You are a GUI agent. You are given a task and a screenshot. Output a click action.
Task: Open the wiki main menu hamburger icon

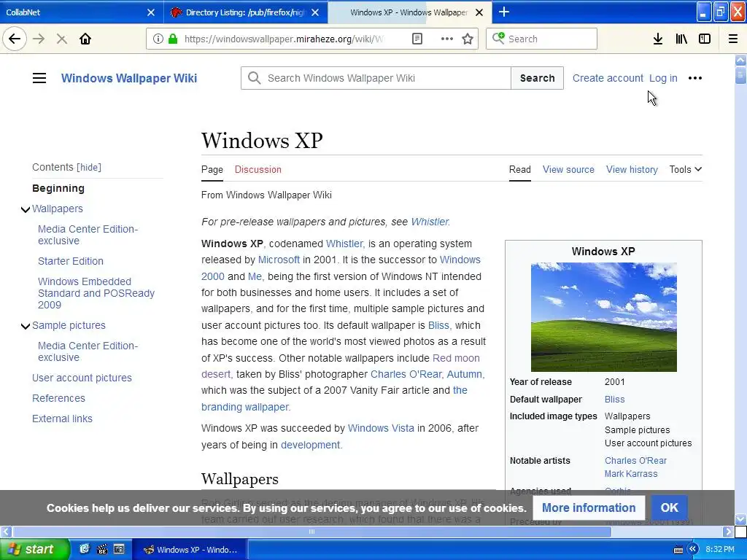coord(39,78)
